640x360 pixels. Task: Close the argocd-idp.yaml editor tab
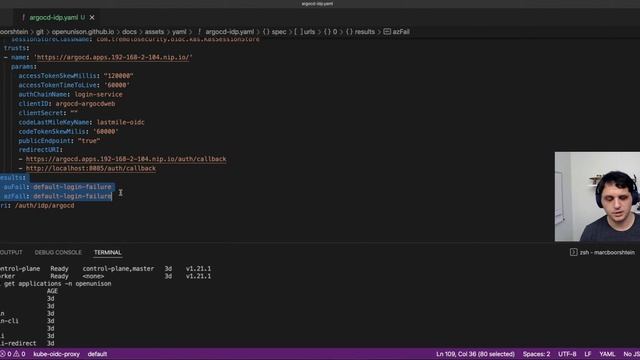[x=92, y=18]
